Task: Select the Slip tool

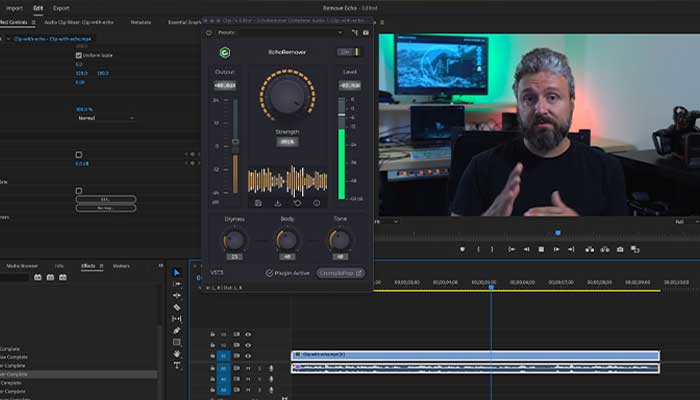Action: click(x=177, y=319)
